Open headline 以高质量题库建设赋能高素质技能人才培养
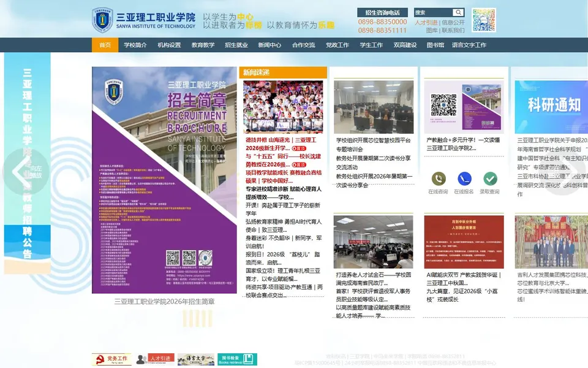Image resolution: width=588 pixels, height=368 pixels. coord(374,312)
